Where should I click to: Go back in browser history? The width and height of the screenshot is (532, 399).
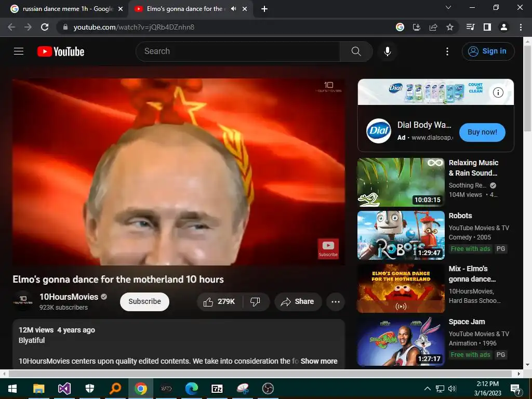[11, 27]
